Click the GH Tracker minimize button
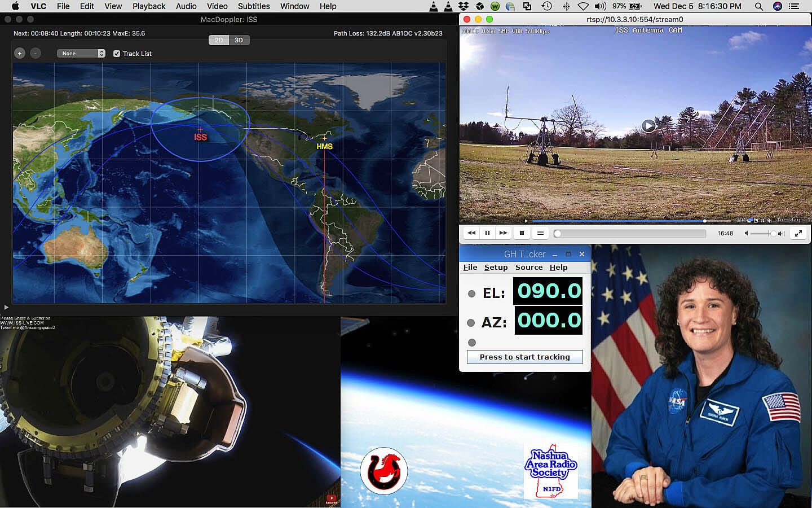This screenshot has height=508, width=812. point(555,255)
